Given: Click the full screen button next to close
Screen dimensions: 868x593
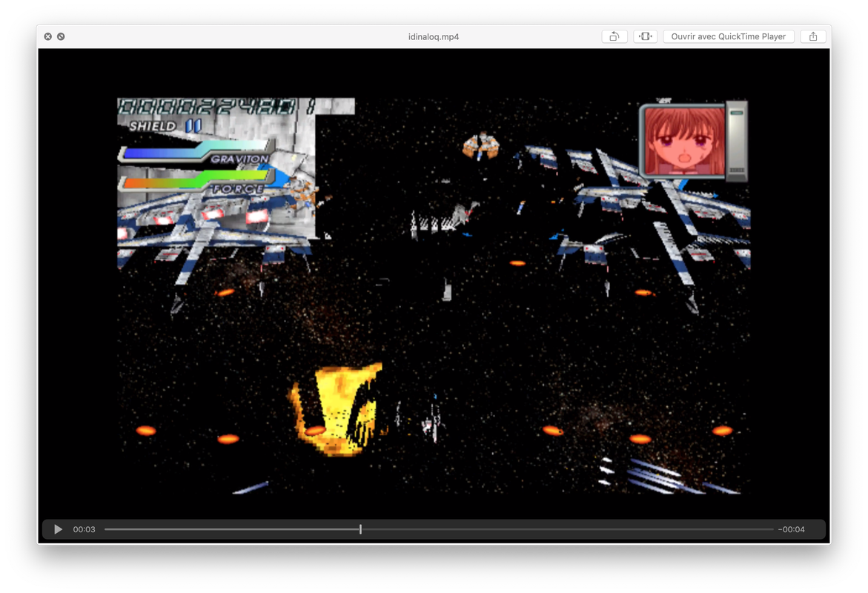Looking at the screenshot, I should point(61,36).
